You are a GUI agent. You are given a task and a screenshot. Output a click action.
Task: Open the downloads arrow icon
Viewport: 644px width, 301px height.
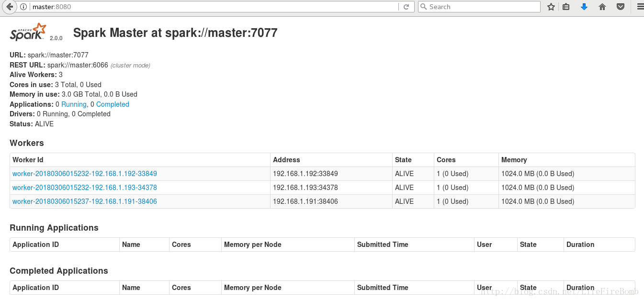(584, 7)
